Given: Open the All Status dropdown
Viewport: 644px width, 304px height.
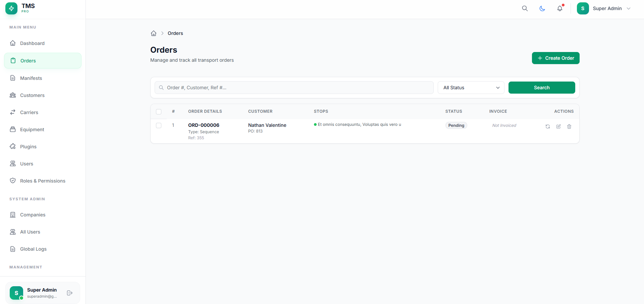Looking at the screenshot, I should [471, 88].
